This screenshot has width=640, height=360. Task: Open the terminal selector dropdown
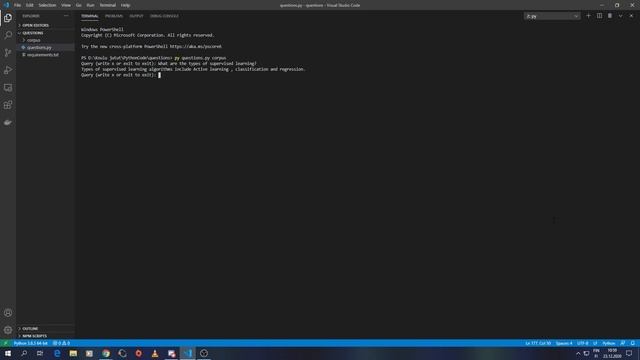pyautogui.click(x=552, y=16)
